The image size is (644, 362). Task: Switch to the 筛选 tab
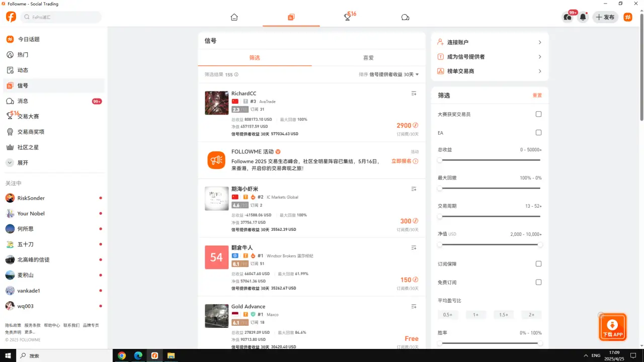click(255, 58)
